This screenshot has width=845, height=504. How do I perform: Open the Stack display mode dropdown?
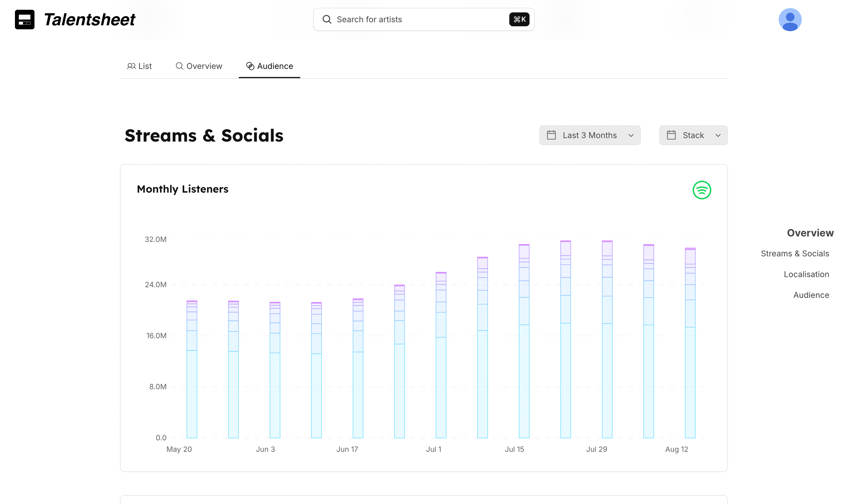(693, 135)
